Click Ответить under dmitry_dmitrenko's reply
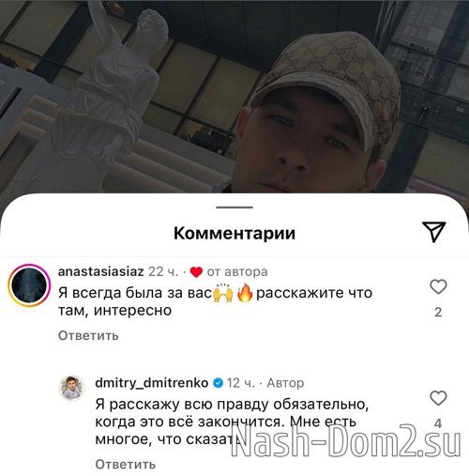This screenshot has height=476, width=469. (126, 464)
